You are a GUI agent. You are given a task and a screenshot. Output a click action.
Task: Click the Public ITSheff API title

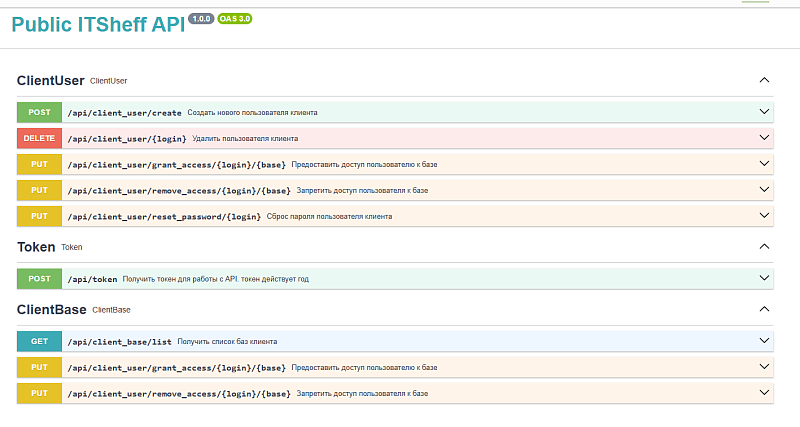pyautogui.click(x=98, y=24)
